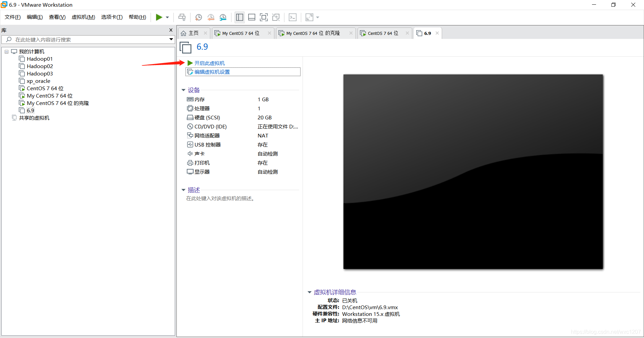The width and height of the screenshot is (644, 338).
Task: Click the 已关机 status text
Action: tap(350, 301)
